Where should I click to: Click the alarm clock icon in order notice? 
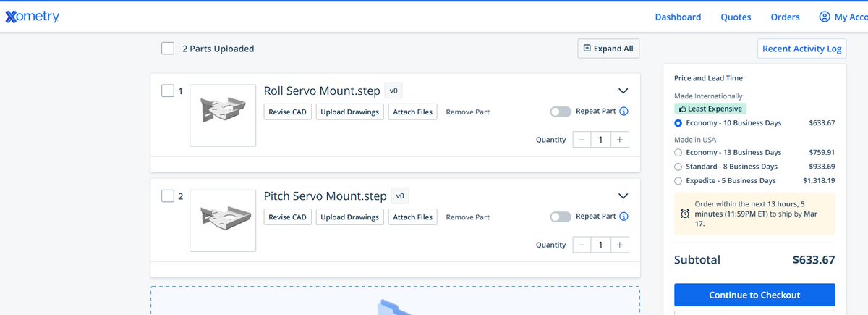pyautogui.click(x=685, y=214)
